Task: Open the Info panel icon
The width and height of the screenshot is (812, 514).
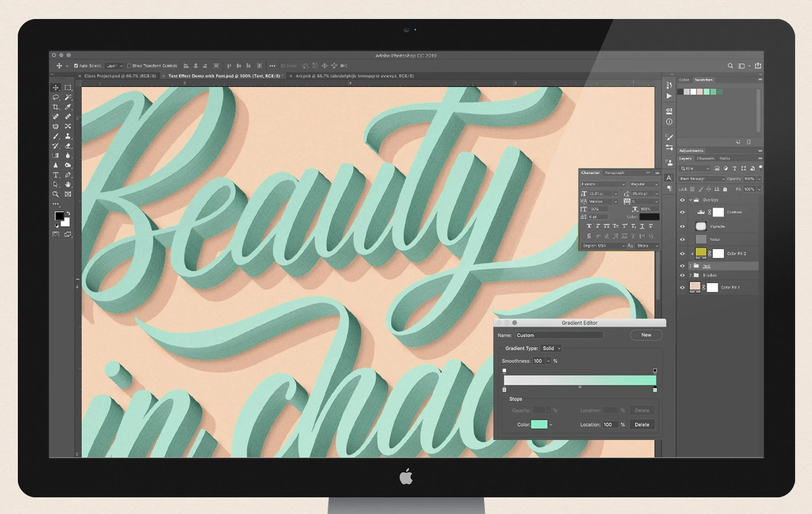Action: click(x=669, y=122)
